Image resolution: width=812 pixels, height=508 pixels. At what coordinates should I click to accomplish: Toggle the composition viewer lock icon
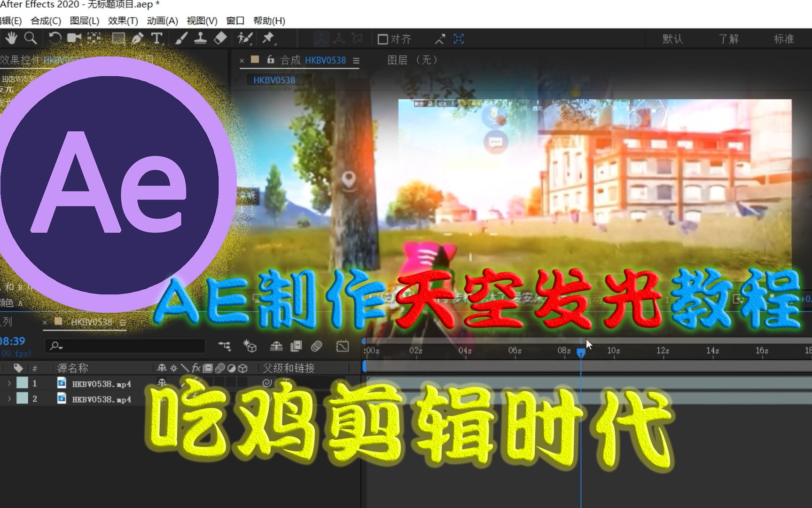point(270,59)
